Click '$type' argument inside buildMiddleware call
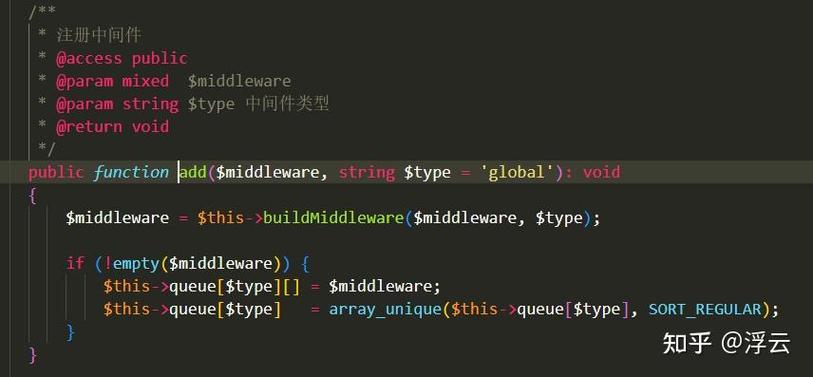Image resolution: width=813 pixels, height=377 pixels. coord(559,218)
